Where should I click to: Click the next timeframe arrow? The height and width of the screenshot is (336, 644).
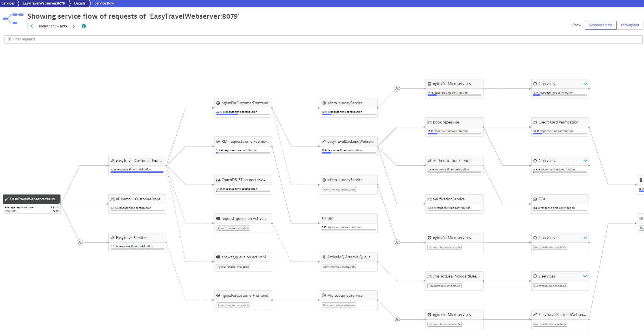(74, 26)
